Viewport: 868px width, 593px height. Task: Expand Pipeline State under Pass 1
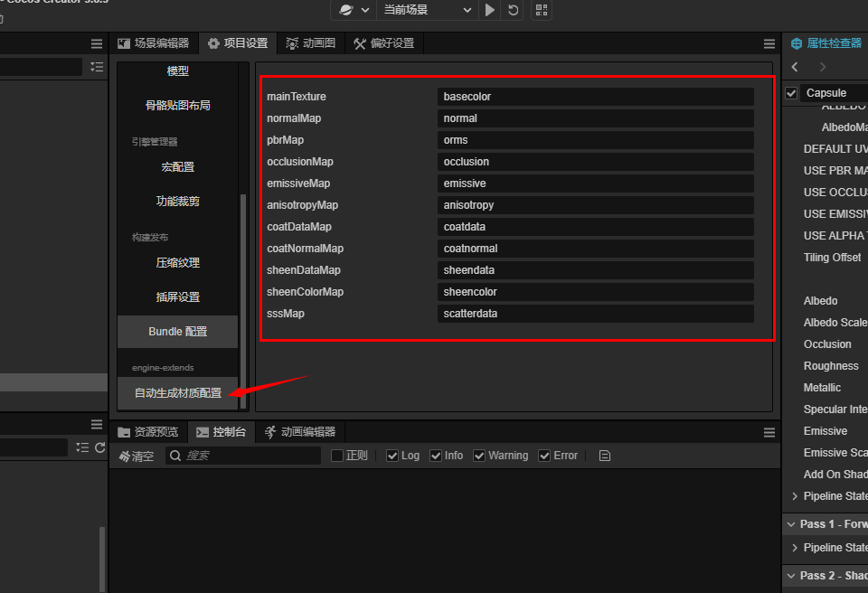coord(795,548)
